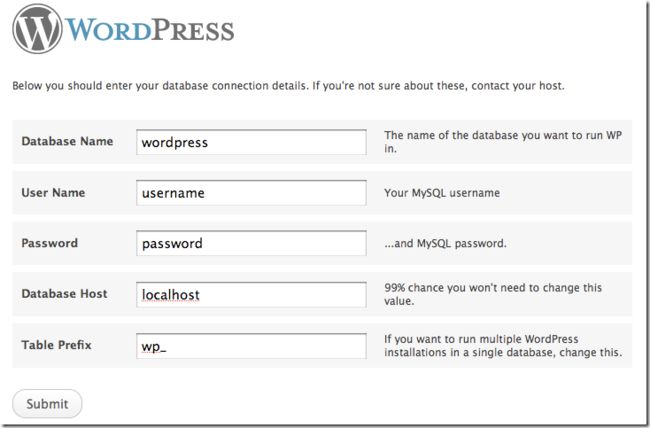Click the WordPress wordmark text
This screenshot has height=428, width=650.
pyautogui.click(x=150, y=30)
